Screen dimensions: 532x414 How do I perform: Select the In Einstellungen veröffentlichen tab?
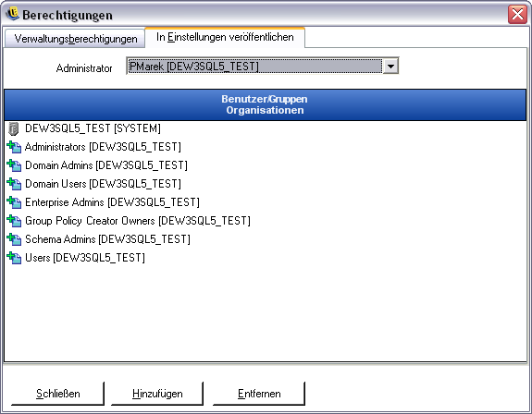click(225, 37)
